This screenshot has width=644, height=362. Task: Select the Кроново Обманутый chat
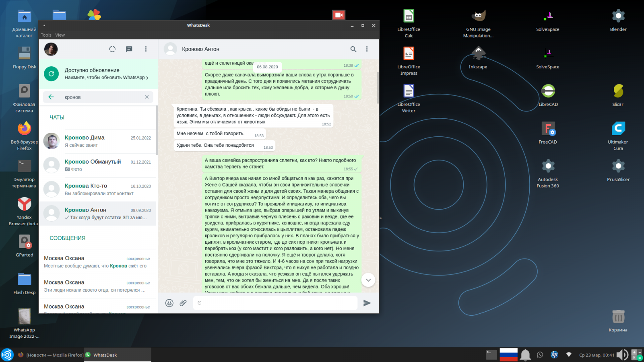[x=99, y=165]
